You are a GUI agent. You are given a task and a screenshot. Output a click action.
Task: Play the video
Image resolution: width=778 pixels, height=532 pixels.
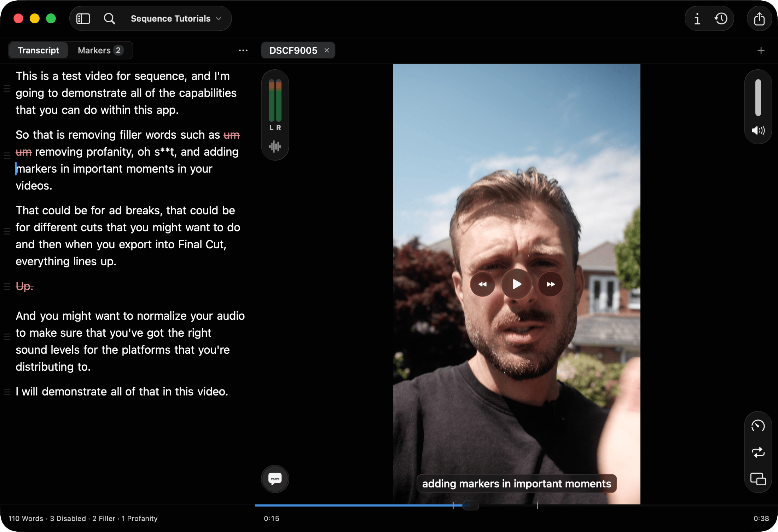[516, 284]
